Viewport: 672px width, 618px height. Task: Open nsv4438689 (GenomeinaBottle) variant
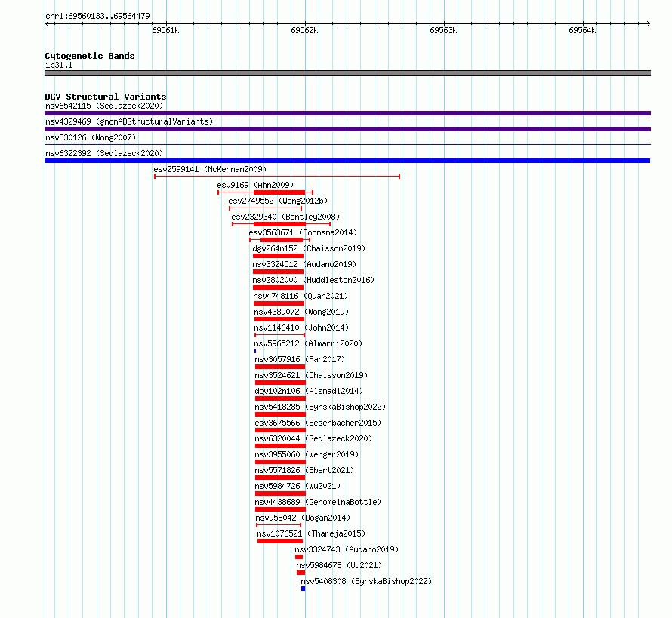pyautogui.click(x=318, y=502)
